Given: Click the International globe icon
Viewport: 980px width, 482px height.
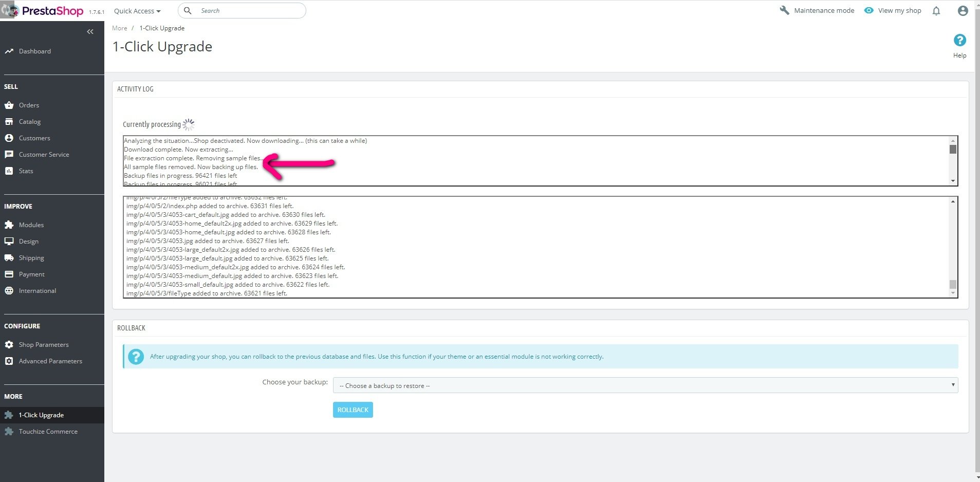Looking at the screenshot, I should (9, 291).
